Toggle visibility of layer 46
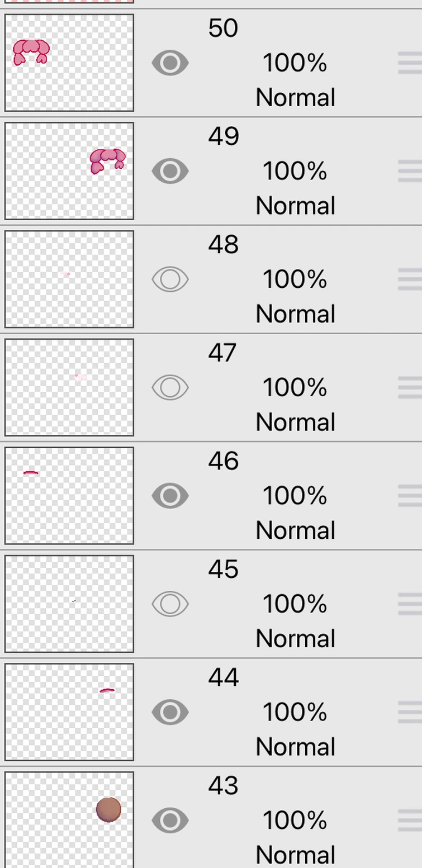Image resolution: width=422 pixels, height=868 pixels. [170, 496]
